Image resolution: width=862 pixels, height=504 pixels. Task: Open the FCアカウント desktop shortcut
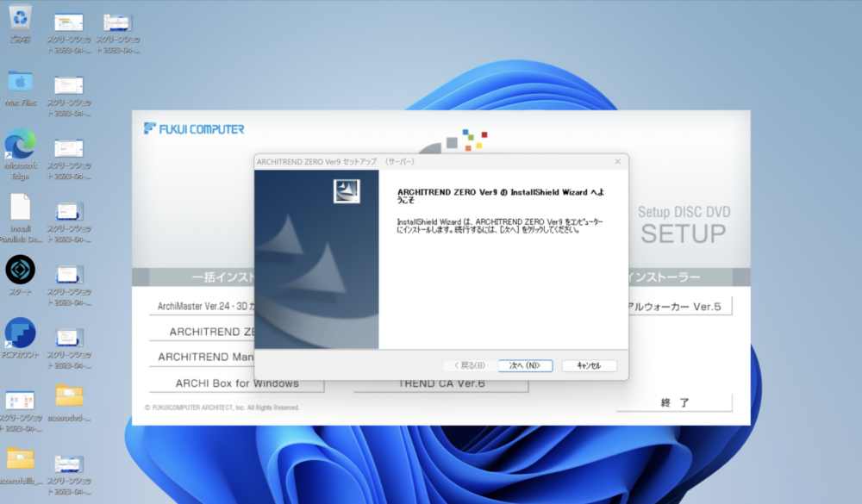[21, 333]
